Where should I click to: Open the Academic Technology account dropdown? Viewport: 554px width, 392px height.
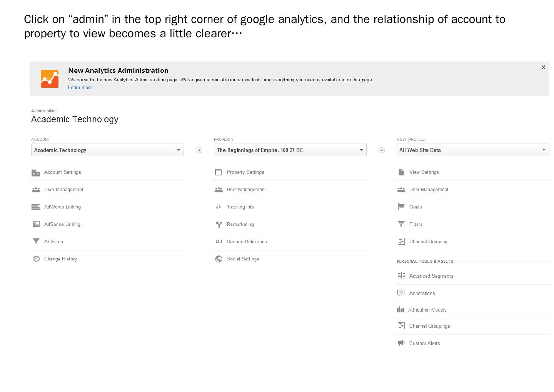(x=107, y=150)
